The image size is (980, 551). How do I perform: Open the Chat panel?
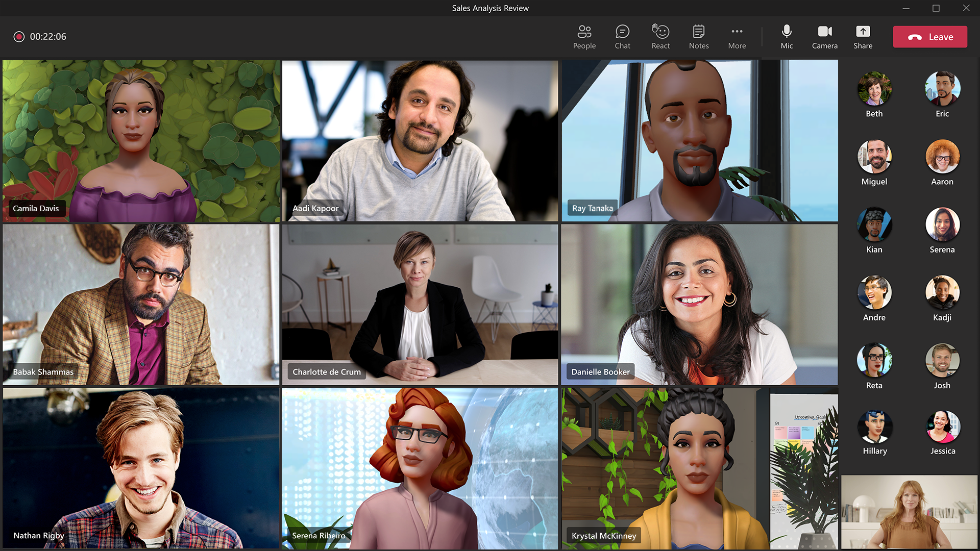622,36
